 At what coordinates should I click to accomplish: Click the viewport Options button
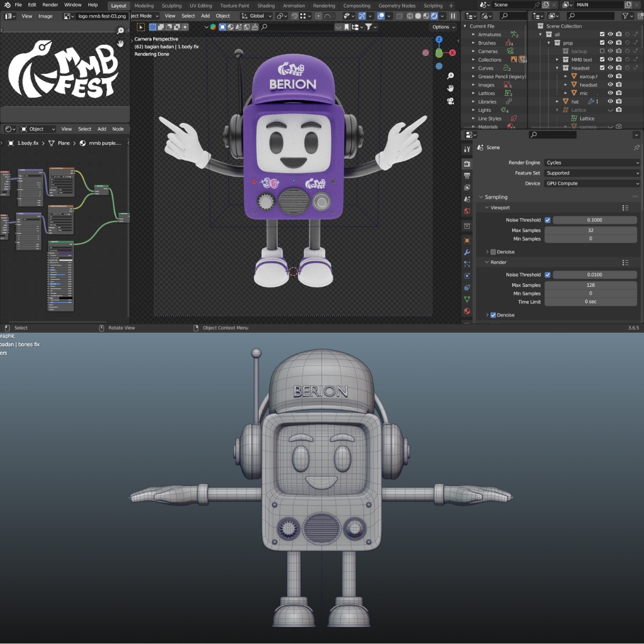(x=443, y=27)
